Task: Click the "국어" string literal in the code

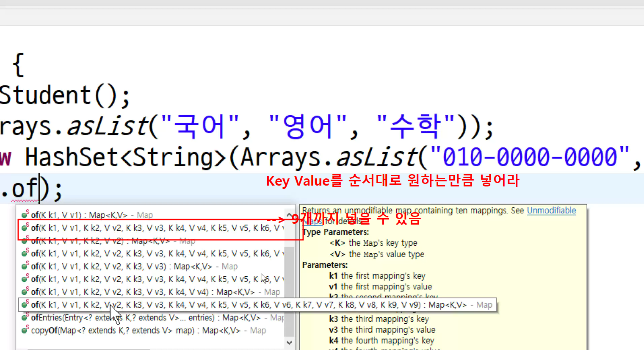Action: [200, 126]
